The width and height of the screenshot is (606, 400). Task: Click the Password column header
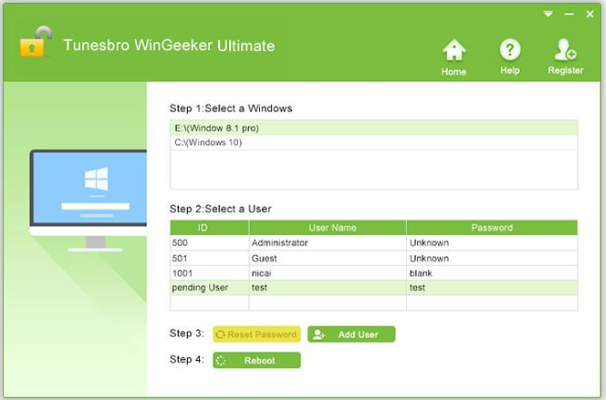pyautogui.click(x=492, y=228)
